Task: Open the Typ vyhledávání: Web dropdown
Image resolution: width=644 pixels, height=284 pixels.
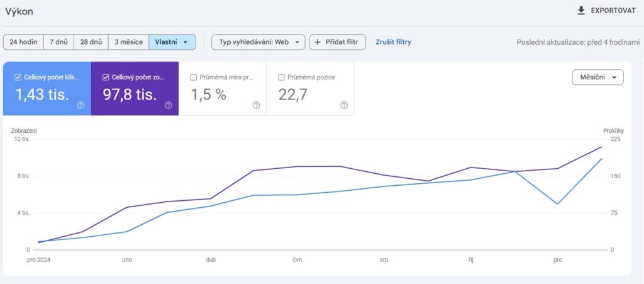Action: pyautogui.click(x=258, y=42)
